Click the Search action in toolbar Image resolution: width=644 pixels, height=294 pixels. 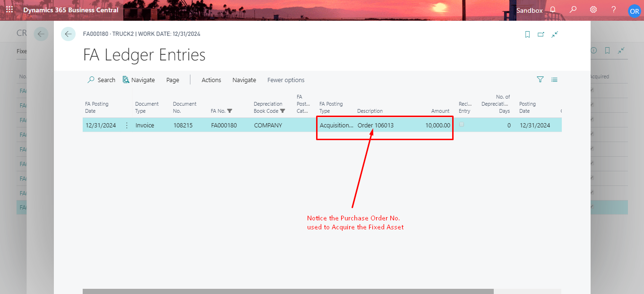coord(102,80)
